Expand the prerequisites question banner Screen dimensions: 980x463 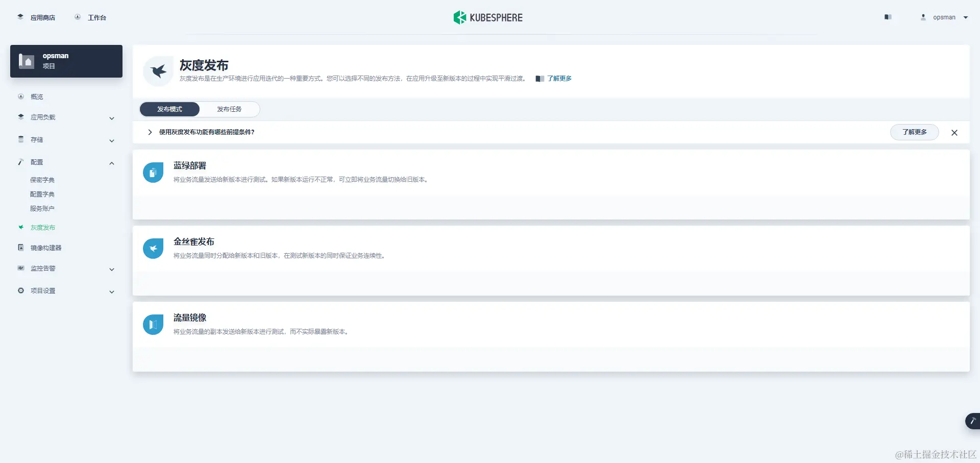[150, 132]
